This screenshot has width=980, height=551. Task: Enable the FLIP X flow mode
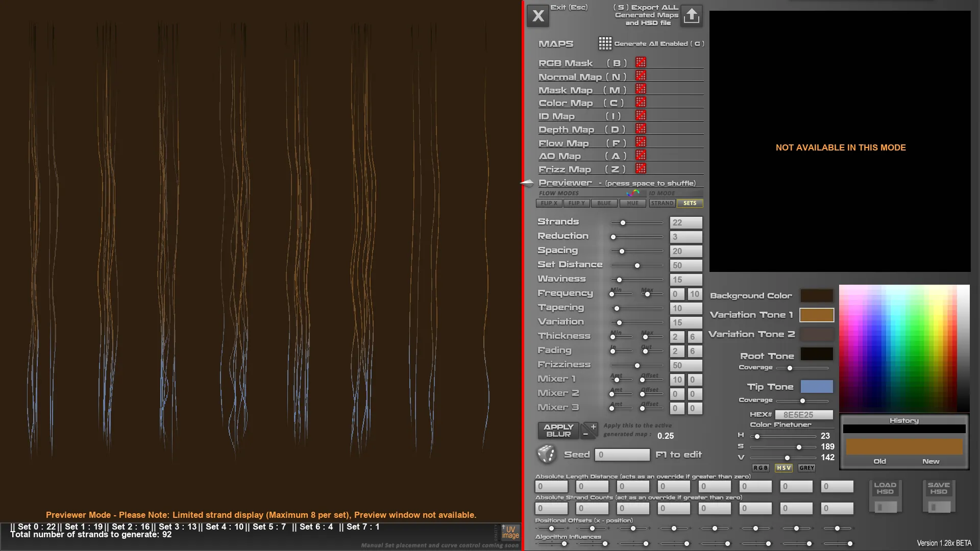tap(549, 203)
